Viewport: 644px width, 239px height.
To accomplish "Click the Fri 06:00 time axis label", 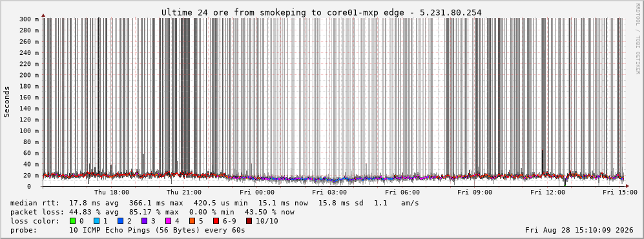I will [402, 192].
